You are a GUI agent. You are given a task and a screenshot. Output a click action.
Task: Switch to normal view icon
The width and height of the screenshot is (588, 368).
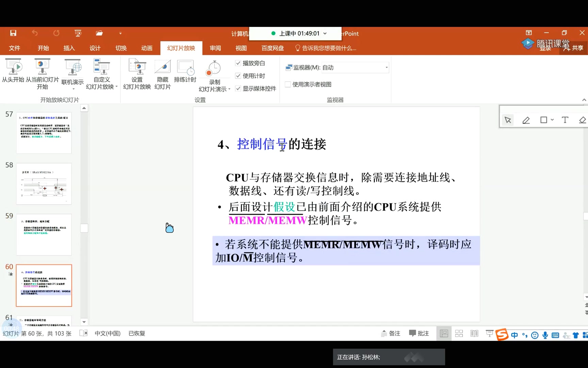pyautogui.click(x=444, y=333)
